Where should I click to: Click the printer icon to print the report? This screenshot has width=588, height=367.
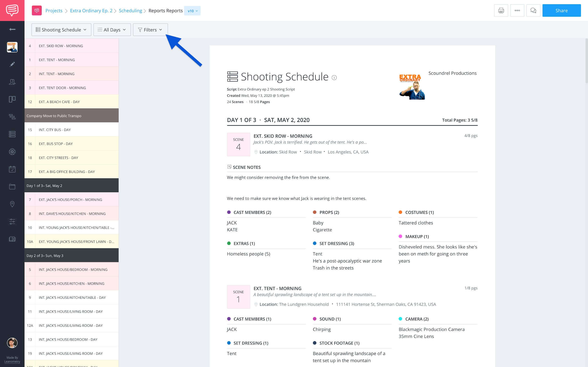[x=501, y=10]
